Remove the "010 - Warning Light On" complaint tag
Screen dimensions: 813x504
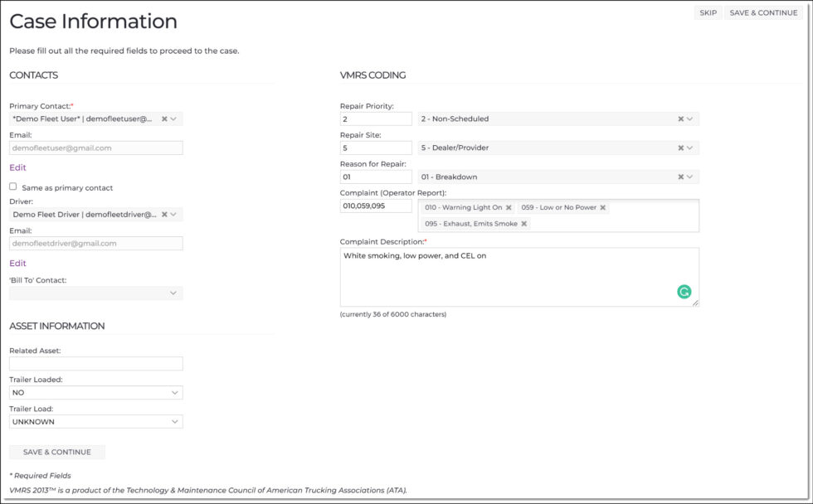click(x=508, y=209)
